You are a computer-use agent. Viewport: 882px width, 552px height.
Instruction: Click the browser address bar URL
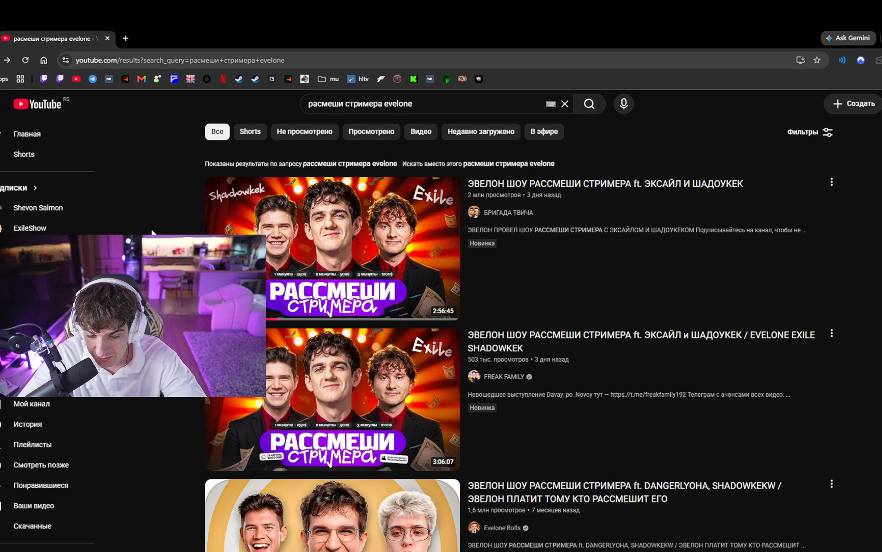[180, 60]
